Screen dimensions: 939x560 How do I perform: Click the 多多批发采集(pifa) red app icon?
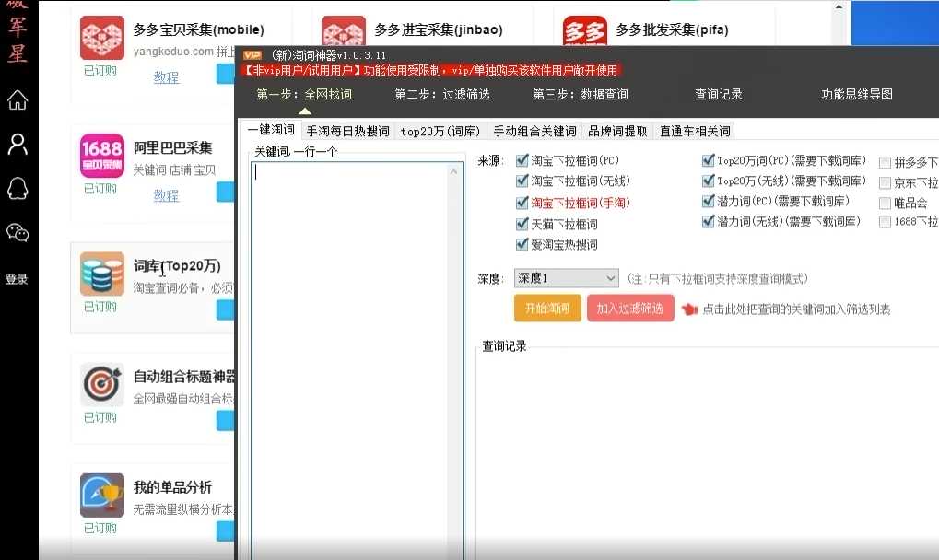585,30
